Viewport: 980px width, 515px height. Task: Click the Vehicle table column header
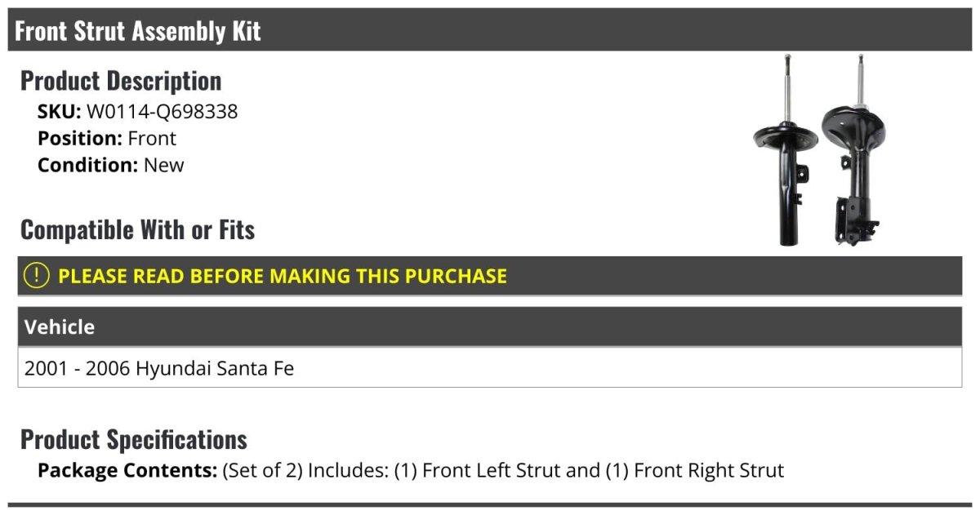[x=60, y=327]
